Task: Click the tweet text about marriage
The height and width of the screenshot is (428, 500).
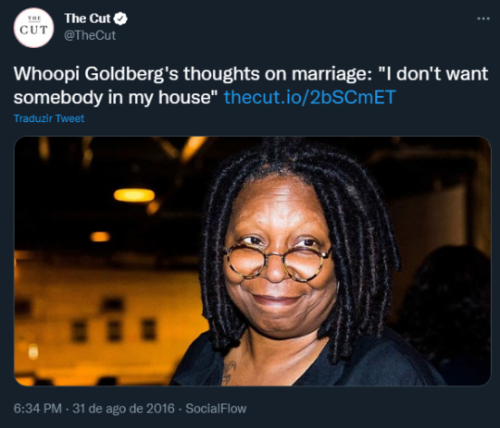Action: 251,86
